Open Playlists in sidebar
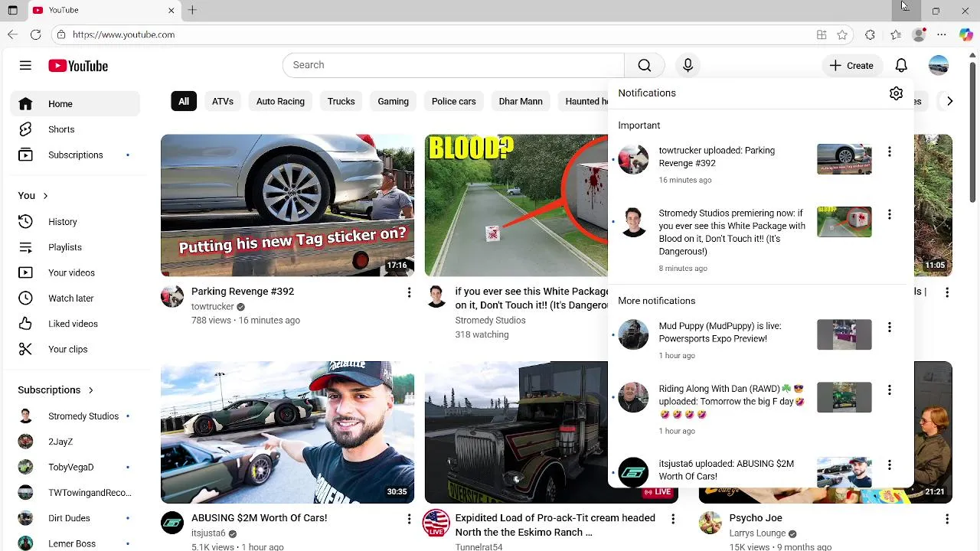Screen dimensions: 980x551 (75, 247)
